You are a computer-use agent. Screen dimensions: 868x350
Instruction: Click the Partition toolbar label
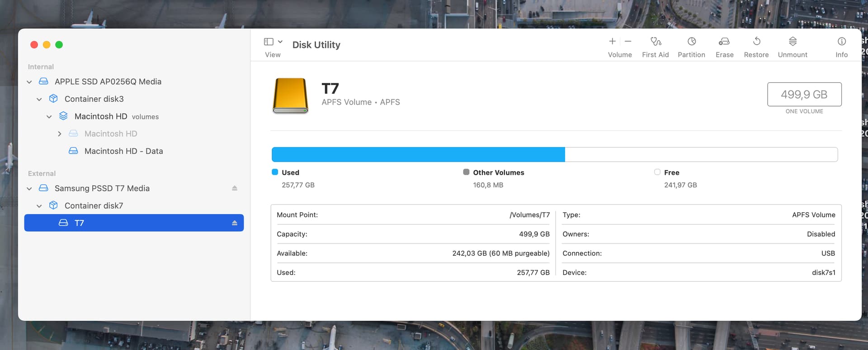click(x=692, y=55)
